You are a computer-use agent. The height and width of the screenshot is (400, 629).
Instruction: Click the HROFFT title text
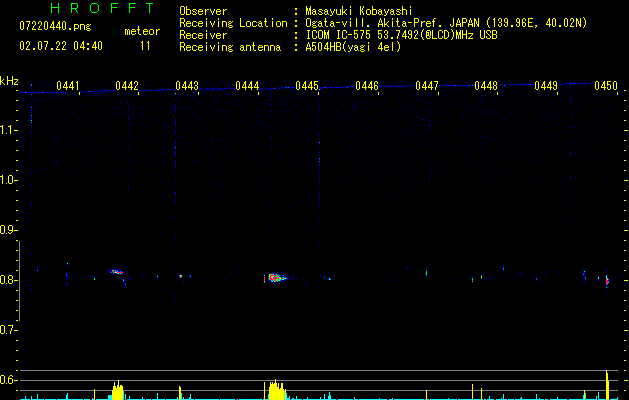102,8
